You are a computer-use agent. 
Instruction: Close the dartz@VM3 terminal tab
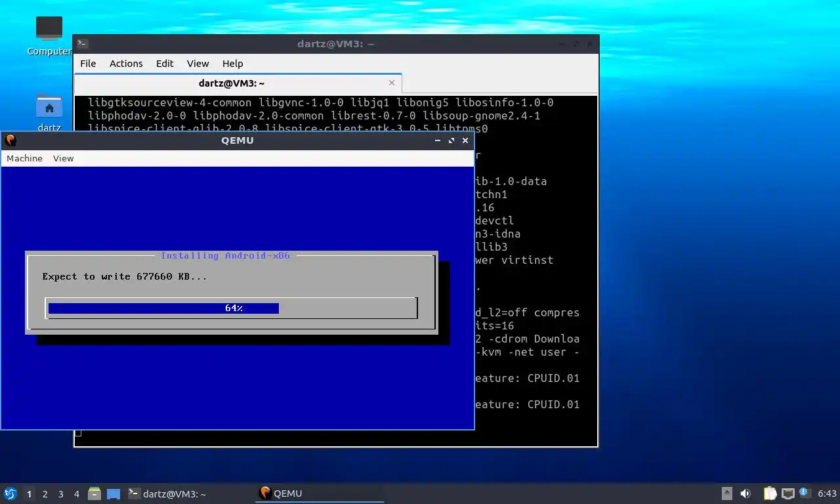coord(392,83)
